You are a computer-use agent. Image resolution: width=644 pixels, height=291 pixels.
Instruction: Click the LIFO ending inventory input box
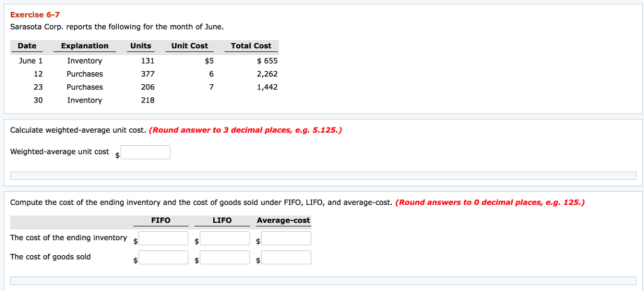coord(225,238)
